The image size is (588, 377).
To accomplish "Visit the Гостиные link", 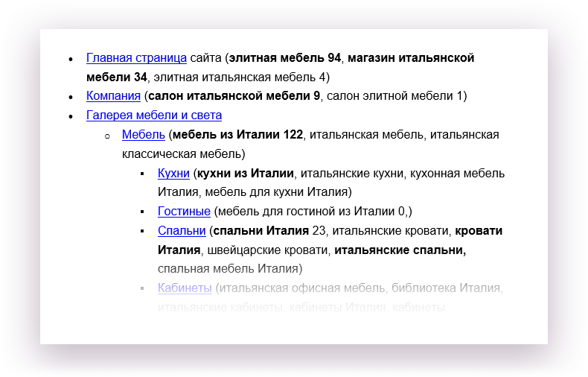I will coord(184,211).
